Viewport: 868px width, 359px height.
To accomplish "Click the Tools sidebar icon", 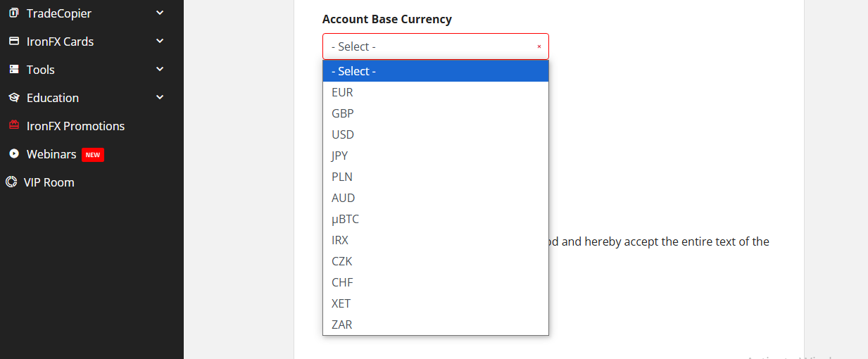I will tap(13, 70).
